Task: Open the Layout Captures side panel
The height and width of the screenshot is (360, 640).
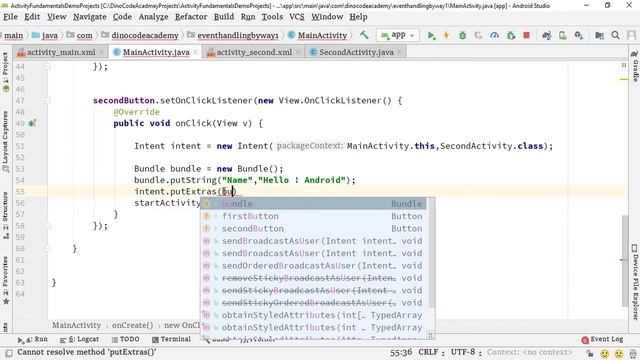Action: [x=5, y=141]
